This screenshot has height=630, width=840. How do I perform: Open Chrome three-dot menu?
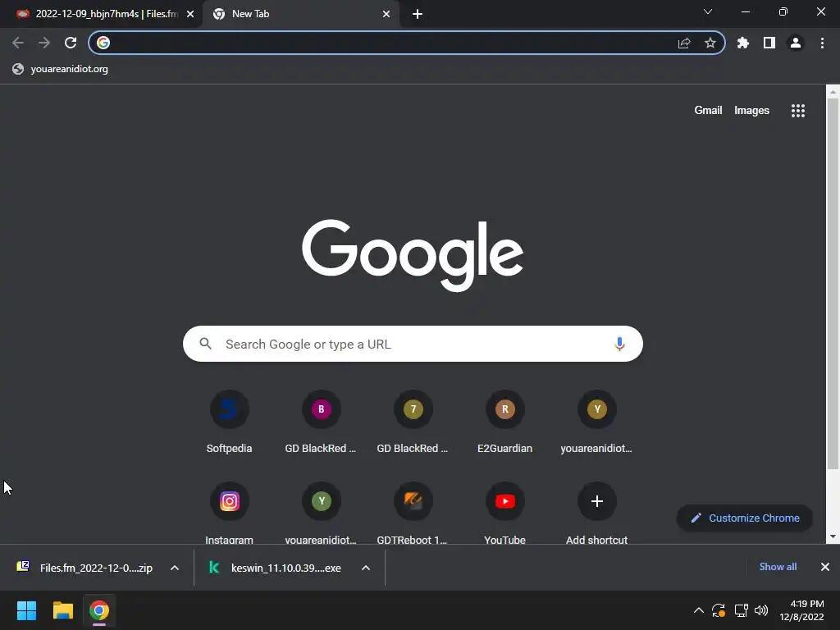point(822,43)
